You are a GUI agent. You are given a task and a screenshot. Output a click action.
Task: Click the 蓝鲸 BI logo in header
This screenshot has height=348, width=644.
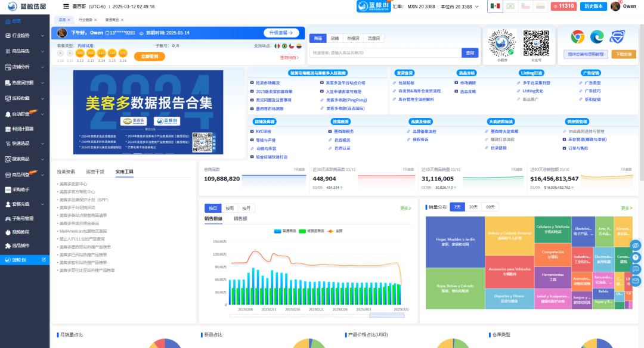point(373,6)
